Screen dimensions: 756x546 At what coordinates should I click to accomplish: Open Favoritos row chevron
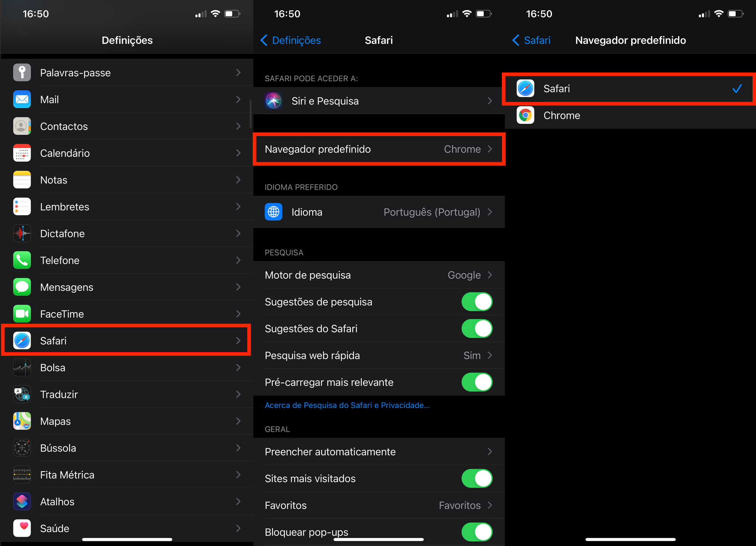[x=490, y=506]
